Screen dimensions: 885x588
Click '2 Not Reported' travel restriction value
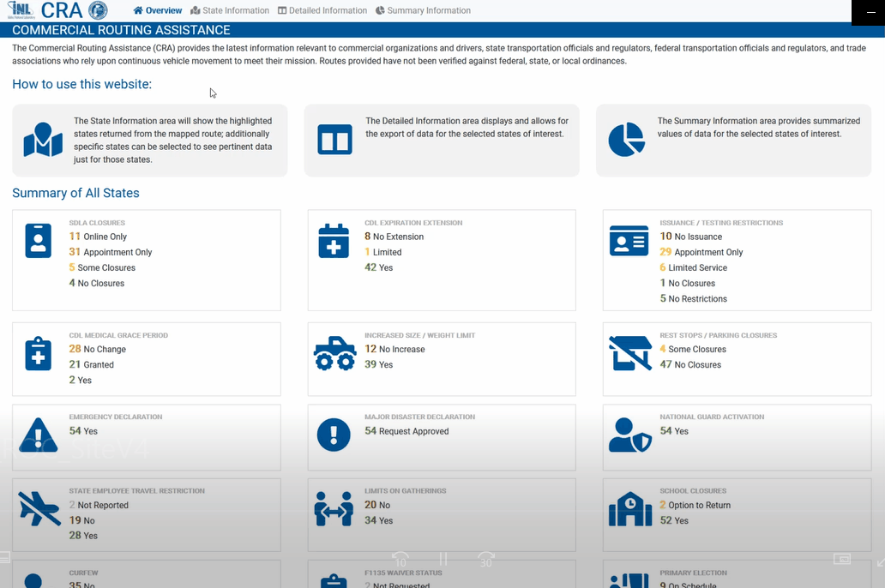99,505
